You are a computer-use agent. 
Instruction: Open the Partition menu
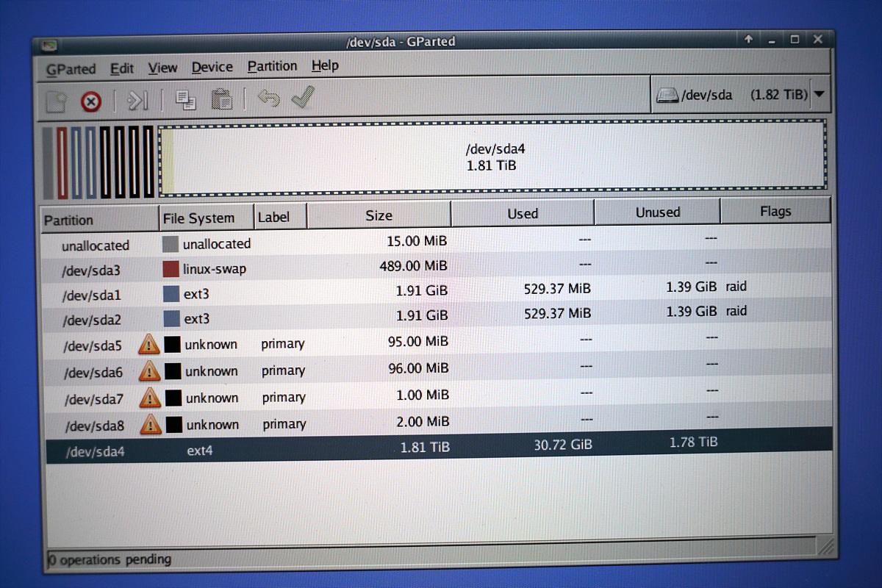point(272,66)
